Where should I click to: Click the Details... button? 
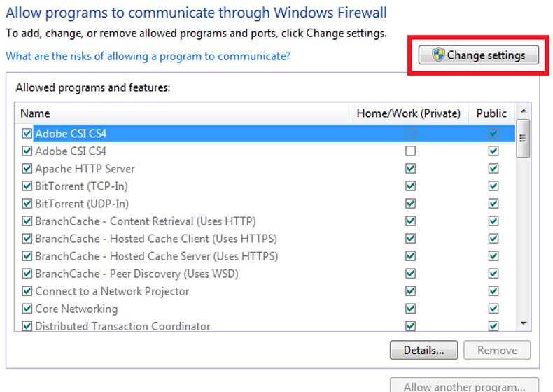click(x=423, y=350)
